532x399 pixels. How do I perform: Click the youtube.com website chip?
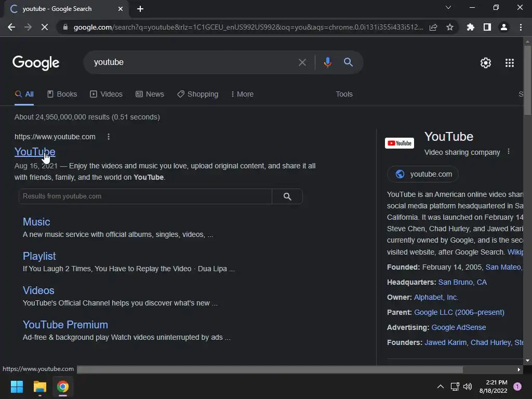click(x=423, y=174)
